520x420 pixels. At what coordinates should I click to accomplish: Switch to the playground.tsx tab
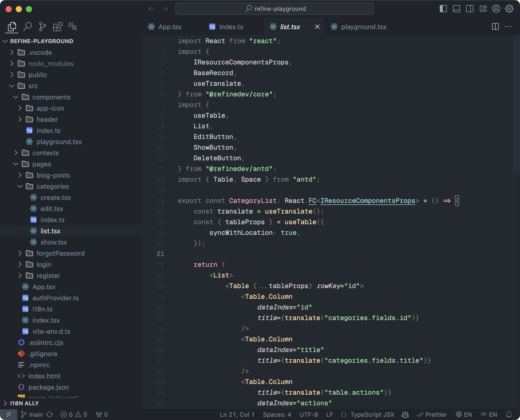(363, 27)
